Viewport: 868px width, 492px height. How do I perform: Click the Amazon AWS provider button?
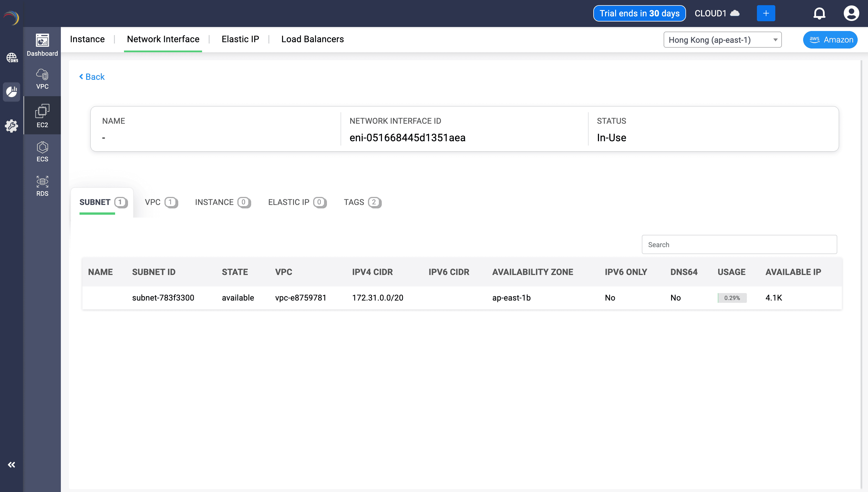pos(830,40)
